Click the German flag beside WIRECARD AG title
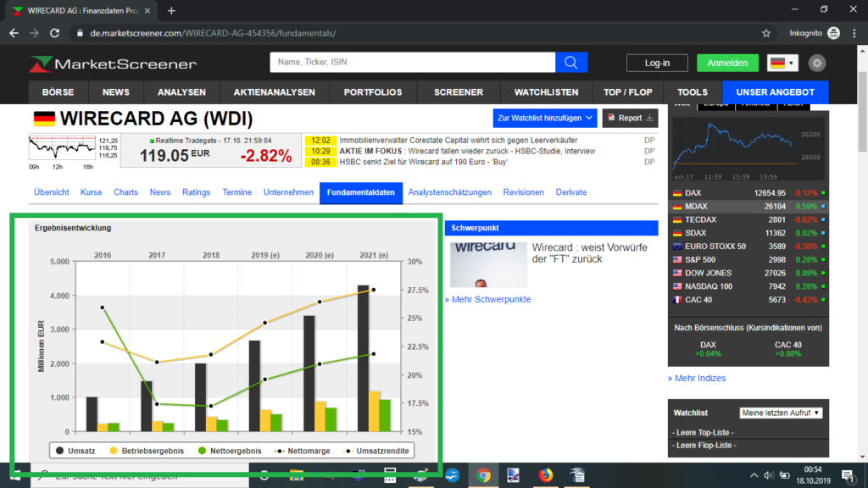 (44, 119)
